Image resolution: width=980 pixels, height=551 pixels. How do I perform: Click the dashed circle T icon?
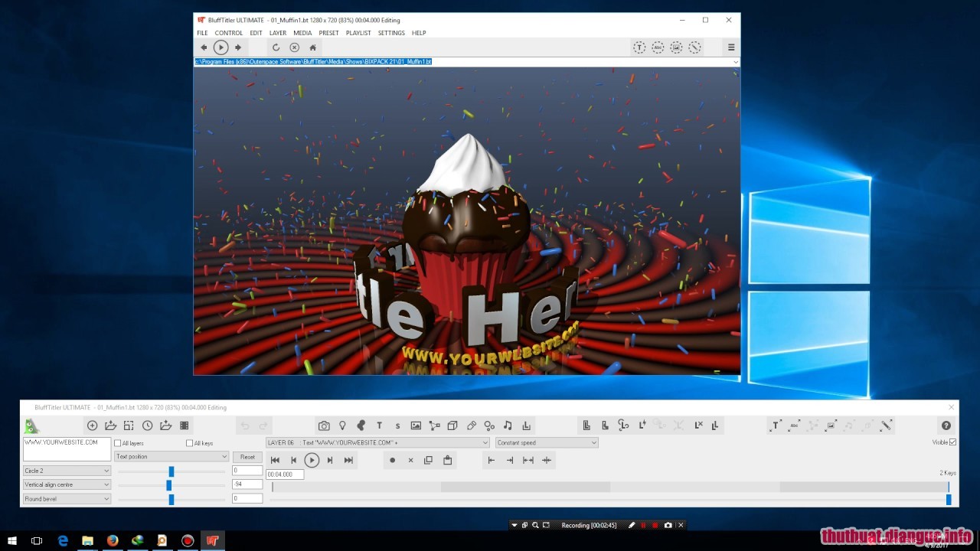point(639,47)
